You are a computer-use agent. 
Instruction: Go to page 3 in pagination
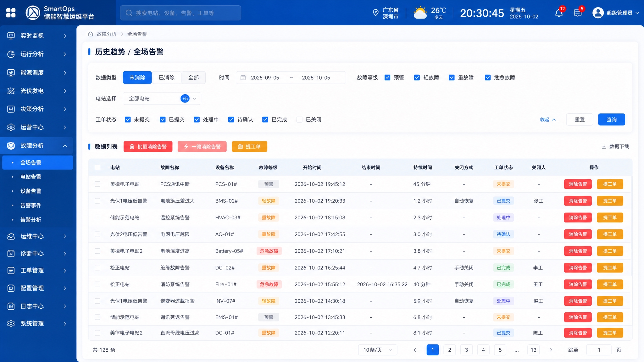coord(466,350)
